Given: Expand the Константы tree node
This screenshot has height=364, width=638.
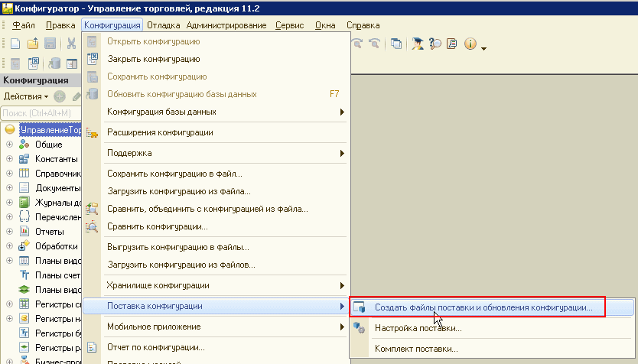Looking at the screenshot, I should coord(9,159).
